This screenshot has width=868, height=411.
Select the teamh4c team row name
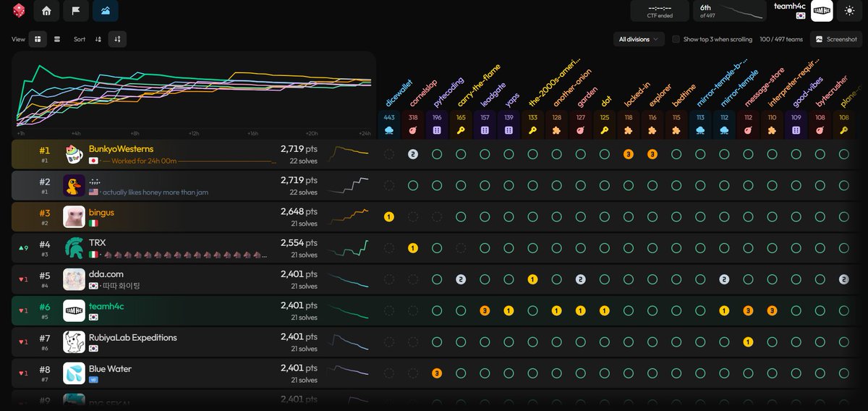point(106,306)
